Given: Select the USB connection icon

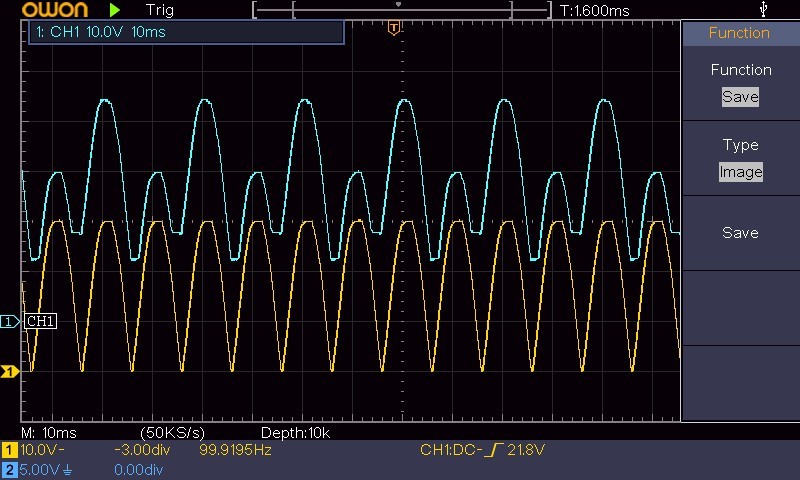Looking at the screenshot, I should tap(763, 9).
